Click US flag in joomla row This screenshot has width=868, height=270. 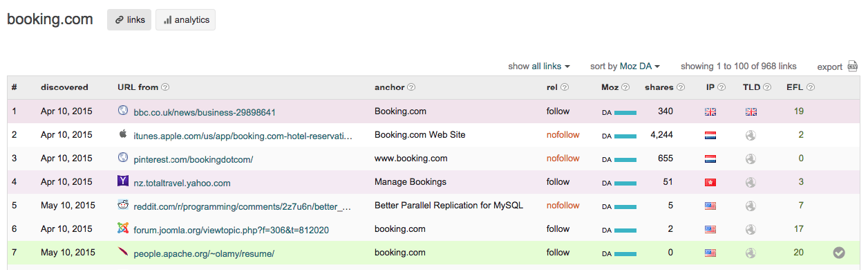point(710,229)
